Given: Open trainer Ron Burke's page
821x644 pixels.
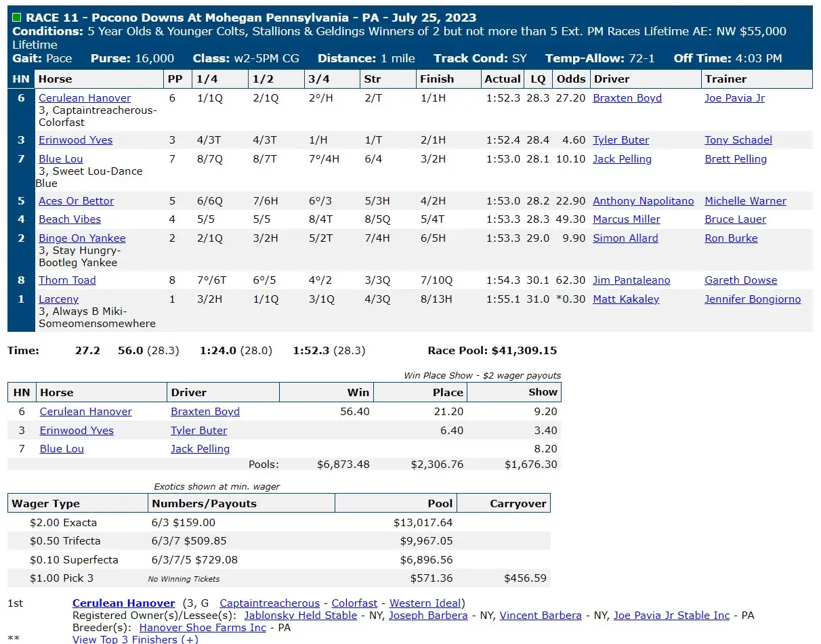Looking at the screenshot, I should [x=731, y=238].
